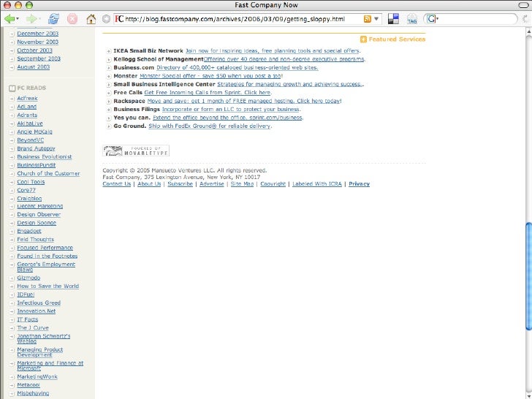Screen dimensions: 532x399
Task: Open the August 2003 archive link
Action: point(34,66)
